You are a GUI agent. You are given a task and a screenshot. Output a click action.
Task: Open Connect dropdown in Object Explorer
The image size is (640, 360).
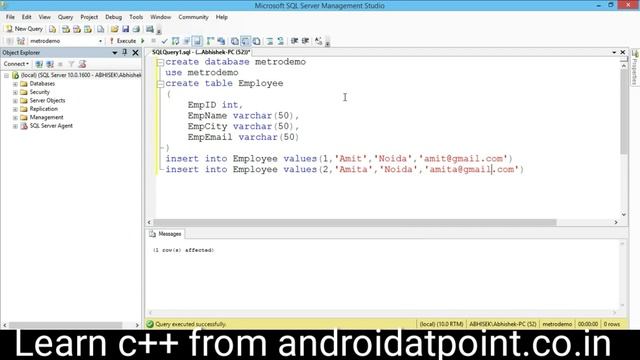coord(16,64)
